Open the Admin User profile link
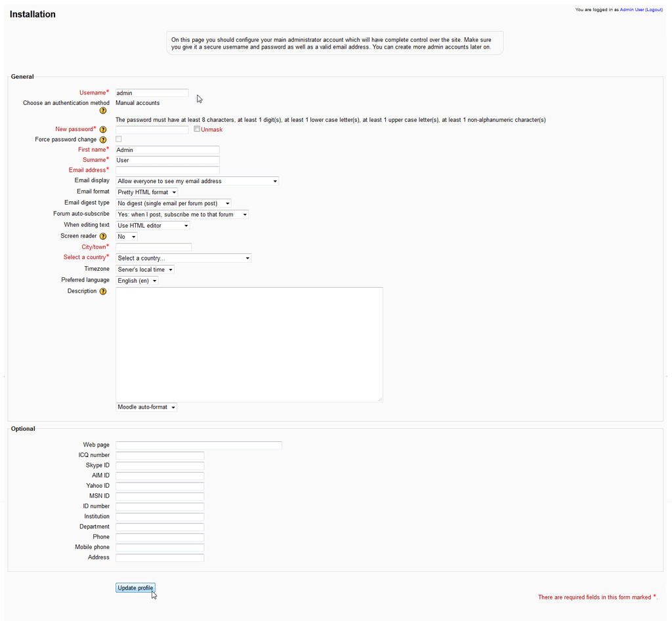The image size is (672, 621). coord(631,10)
